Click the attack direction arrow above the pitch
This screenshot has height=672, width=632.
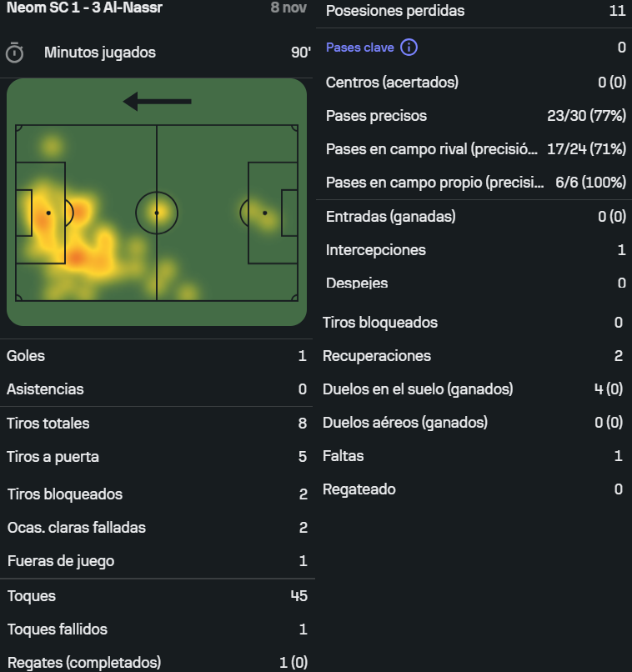(158, 102)
